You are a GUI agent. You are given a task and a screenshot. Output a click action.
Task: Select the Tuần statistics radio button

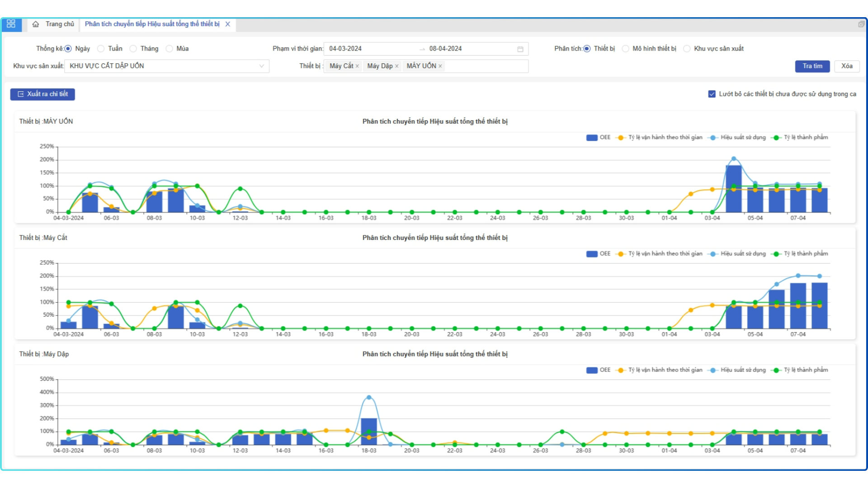pyautogui.click(x=101, y=49)
